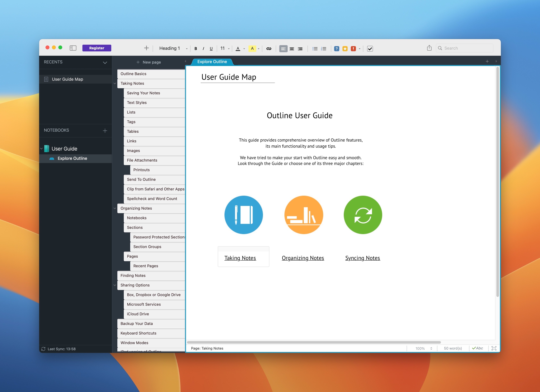Open the File Attachments page
The width and height of the screenshot is (540, 392).
point(155,160)
